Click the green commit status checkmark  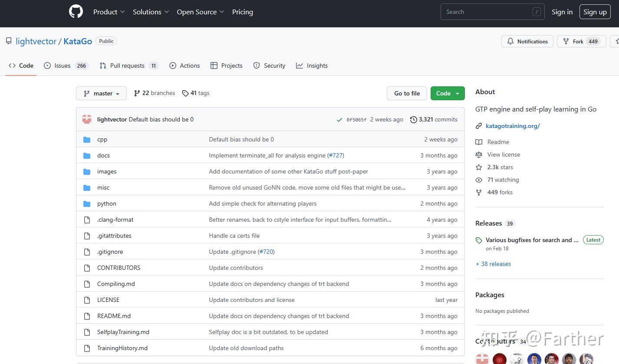point(339,120)
